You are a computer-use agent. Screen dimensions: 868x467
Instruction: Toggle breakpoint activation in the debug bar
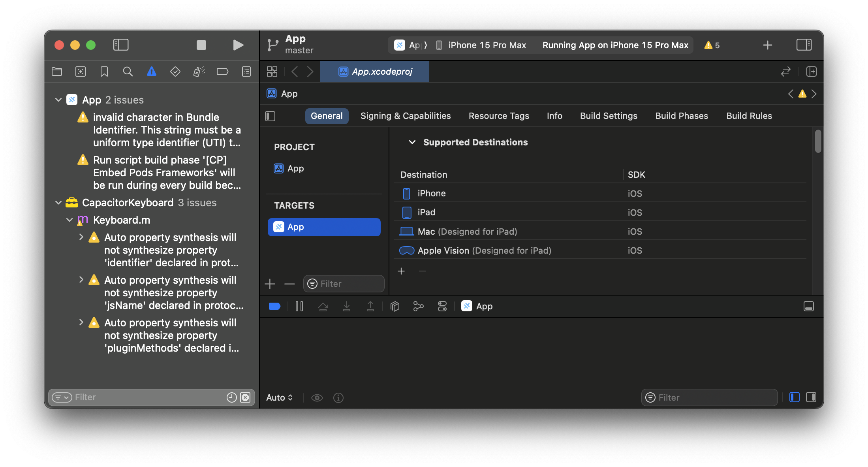(x=274, y=306)
